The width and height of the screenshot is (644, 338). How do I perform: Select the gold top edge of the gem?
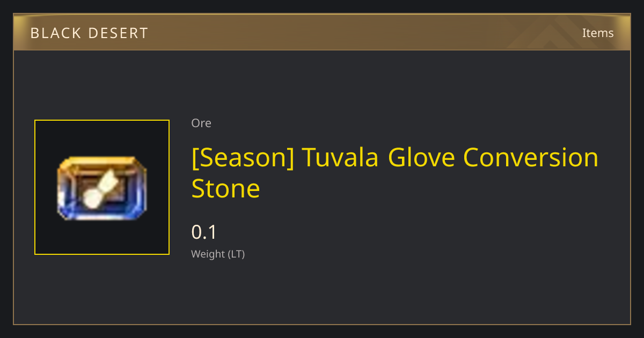click(x=101, y=161)
